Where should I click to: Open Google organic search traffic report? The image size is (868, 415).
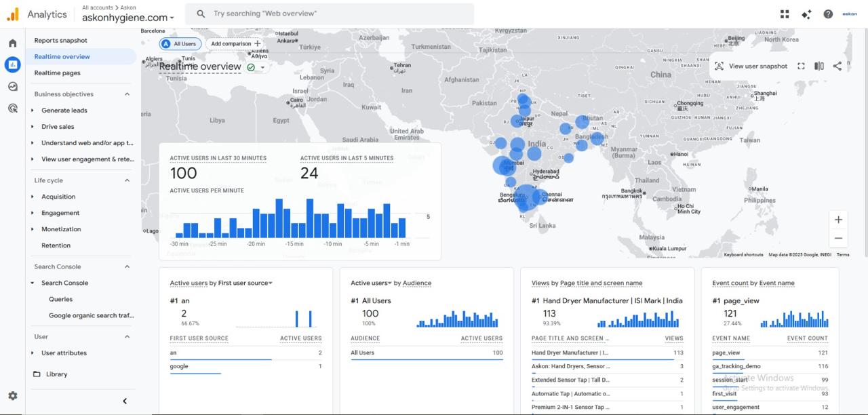(x=91, y=315)
